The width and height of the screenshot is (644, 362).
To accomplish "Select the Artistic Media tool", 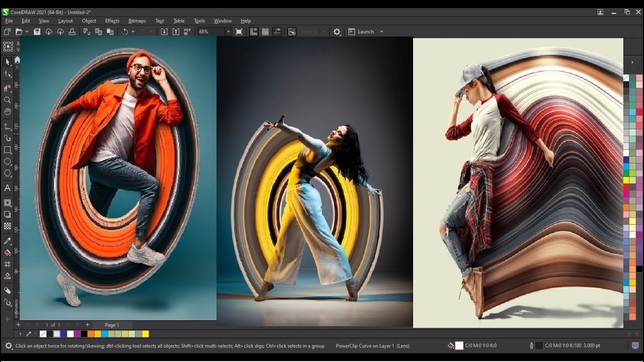I will pos(8,138).
